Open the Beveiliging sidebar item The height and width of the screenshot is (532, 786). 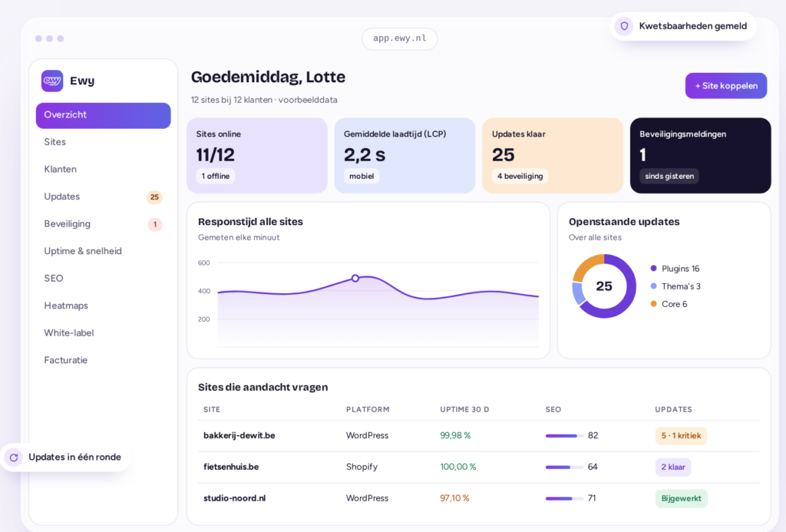click(x=104, y=223)
